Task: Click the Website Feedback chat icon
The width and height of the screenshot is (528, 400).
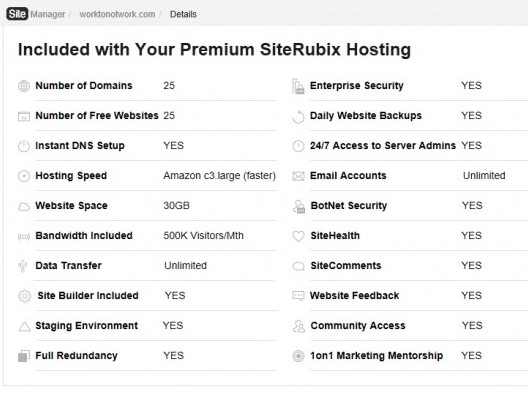Action: pyautogui.click(x=298, y=296)
